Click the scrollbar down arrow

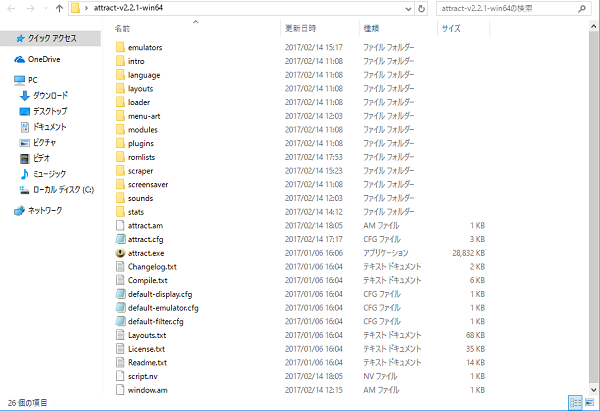(x=593, y=390)
